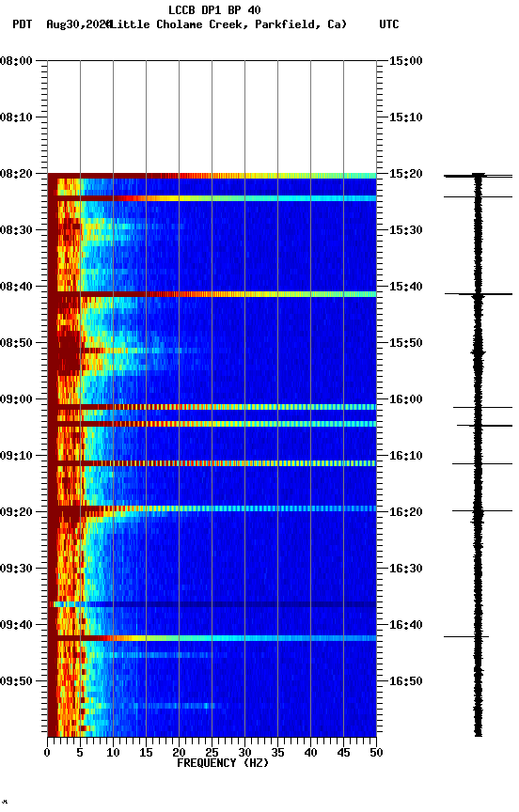Click the 09:50 PDT time label
Screen dimensions: 519x812
click(x=16, y=681)
